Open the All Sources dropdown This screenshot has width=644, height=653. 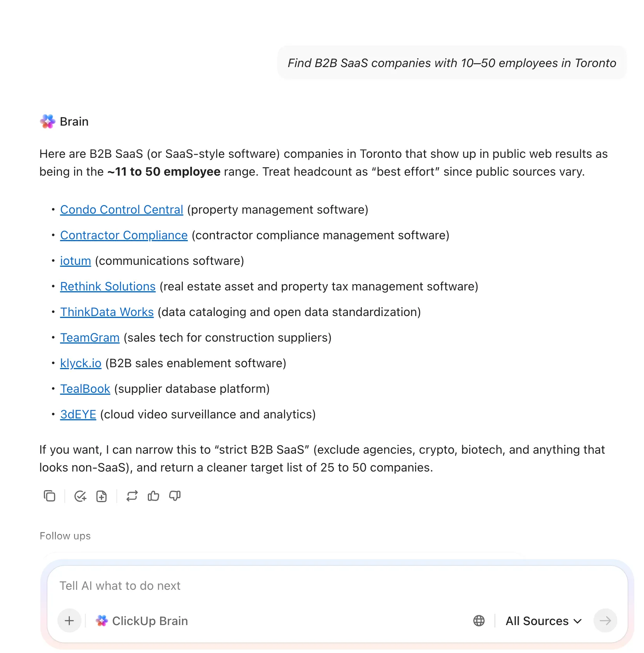[x=544, y=621]
